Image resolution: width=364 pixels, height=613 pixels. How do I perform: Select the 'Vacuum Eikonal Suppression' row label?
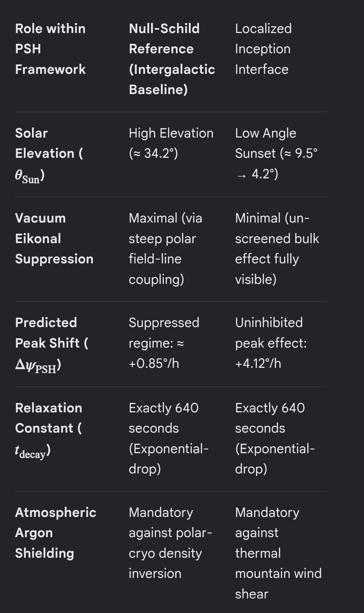(x=54, y=238)
